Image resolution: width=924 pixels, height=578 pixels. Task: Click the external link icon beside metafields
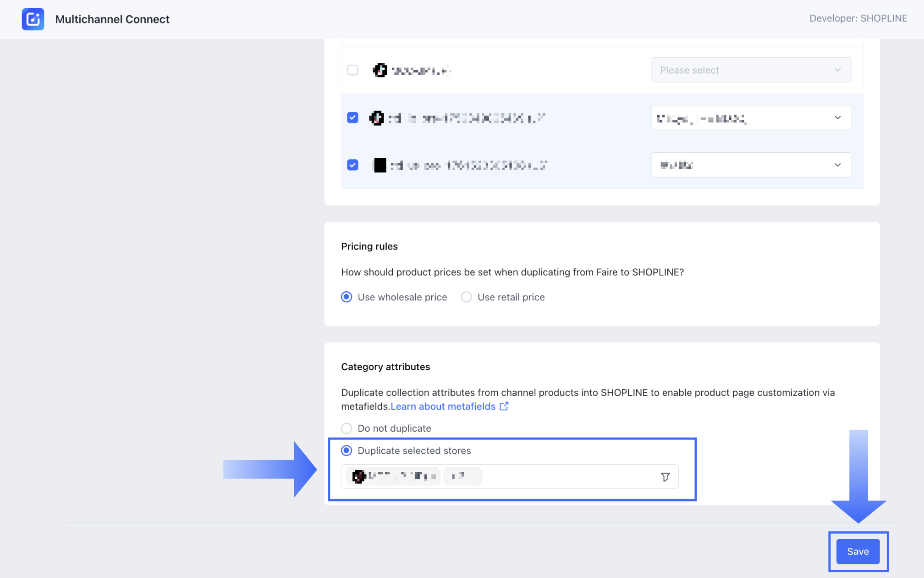[504, 406]
